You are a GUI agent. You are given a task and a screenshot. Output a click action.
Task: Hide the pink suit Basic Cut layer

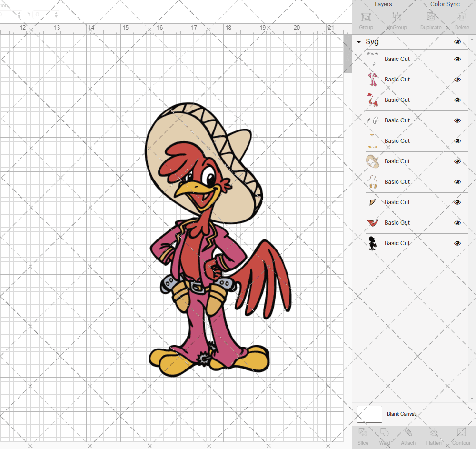point(457,80)
